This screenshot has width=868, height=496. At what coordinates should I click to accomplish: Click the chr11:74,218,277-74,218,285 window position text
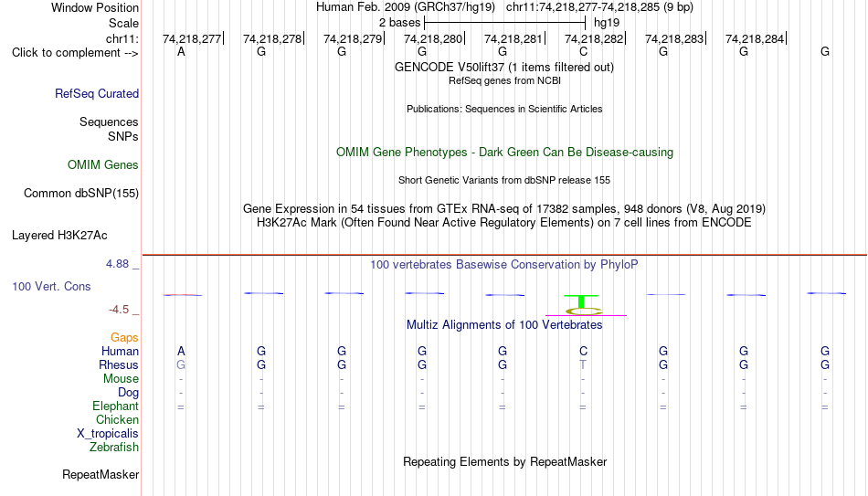click(x=599, y=7)
